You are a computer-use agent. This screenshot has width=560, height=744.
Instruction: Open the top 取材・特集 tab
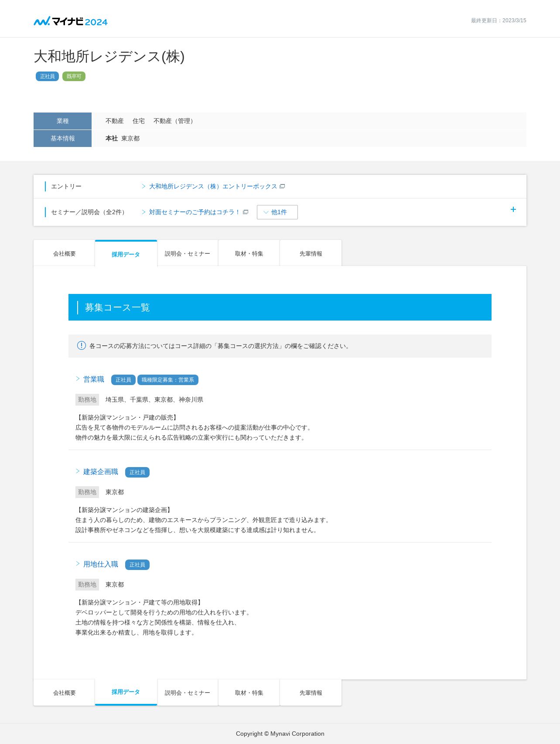point(249,253)
